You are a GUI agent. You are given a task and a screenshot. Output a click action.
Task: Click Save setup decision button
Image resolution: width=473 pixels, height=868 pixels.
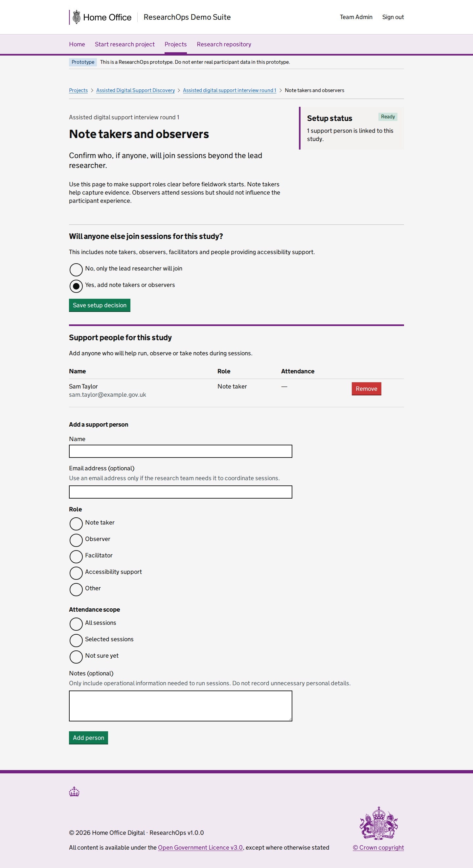(100, 305)
